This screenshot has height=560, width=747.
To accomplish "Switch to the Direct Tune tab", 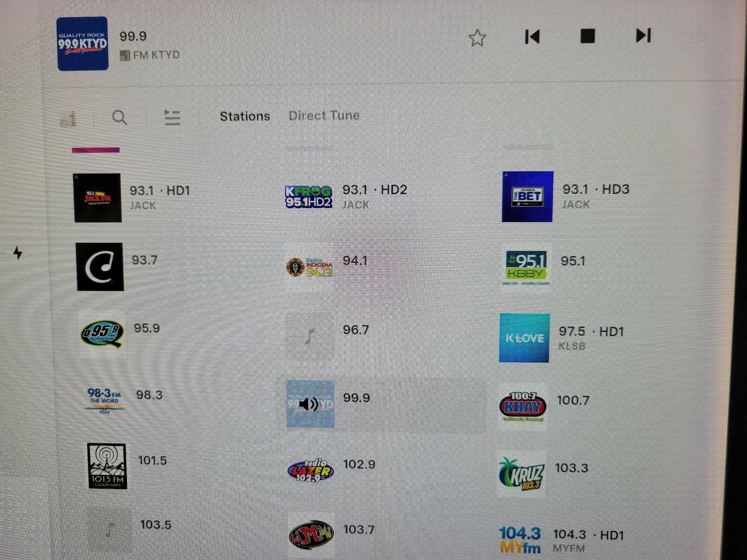I will tap(324, 115).
